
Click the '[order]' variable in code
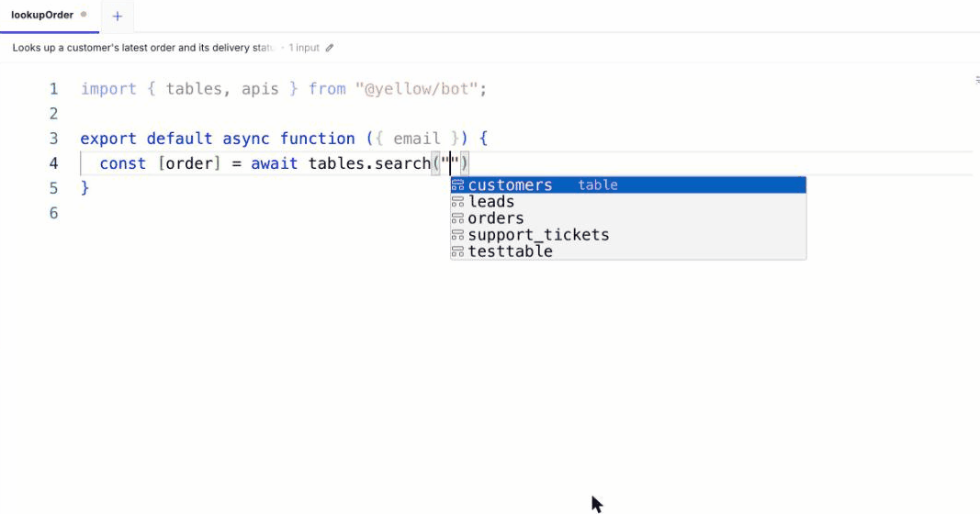(x=189, y=163)
